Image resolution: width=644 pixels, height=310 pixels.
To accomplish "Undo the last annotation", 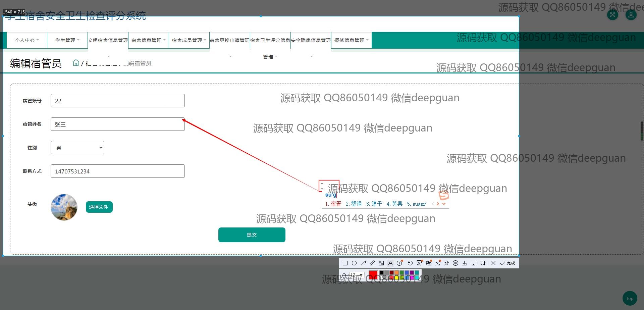I will click(x=410, y=263).
